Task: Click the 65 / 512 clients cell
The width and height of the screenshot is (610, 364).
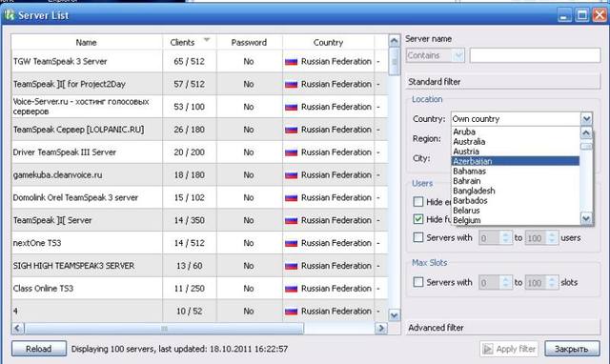Action: pyautogui.click(x=190, y=61)
